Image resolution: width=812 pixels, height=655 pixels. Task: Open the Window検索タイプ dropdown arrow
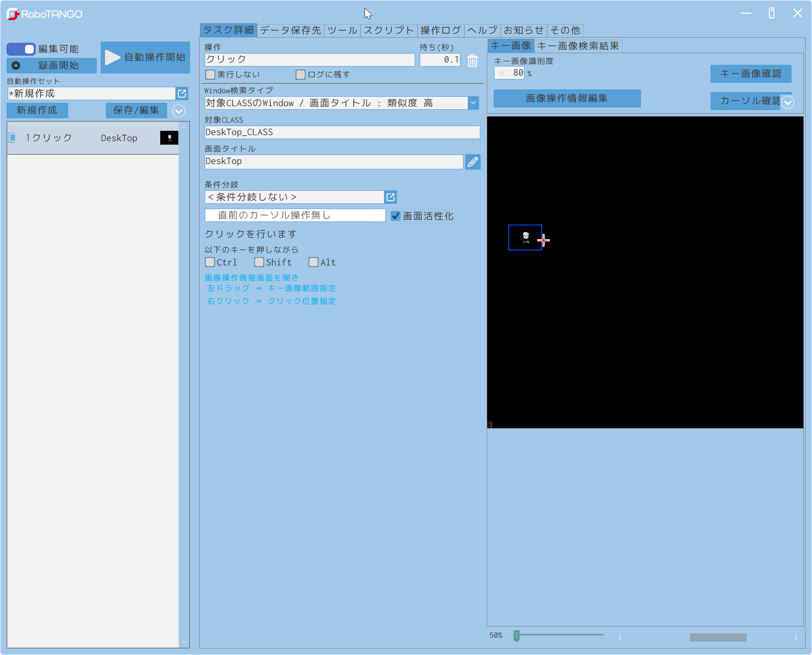[x=473, y=103]
